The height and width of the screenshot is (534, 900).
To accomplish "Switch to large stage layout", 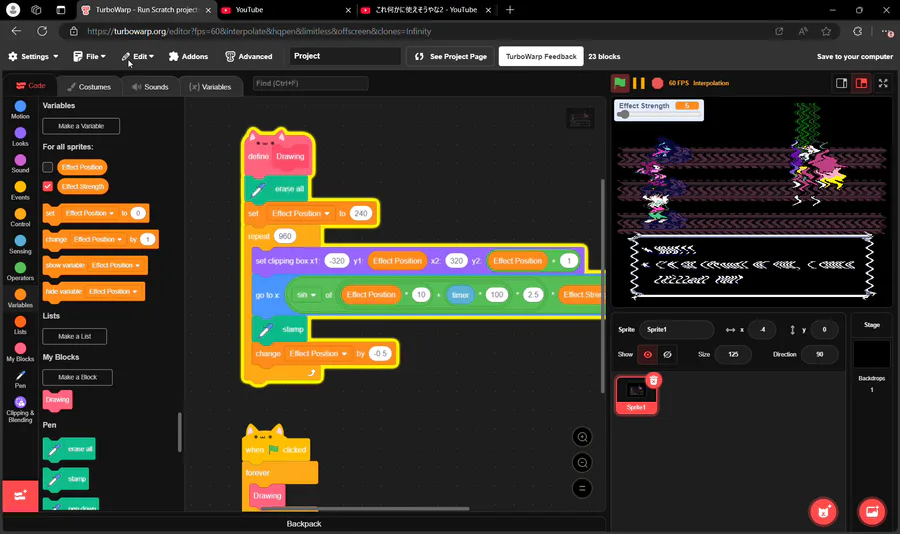I will click(x=861, y=83).
